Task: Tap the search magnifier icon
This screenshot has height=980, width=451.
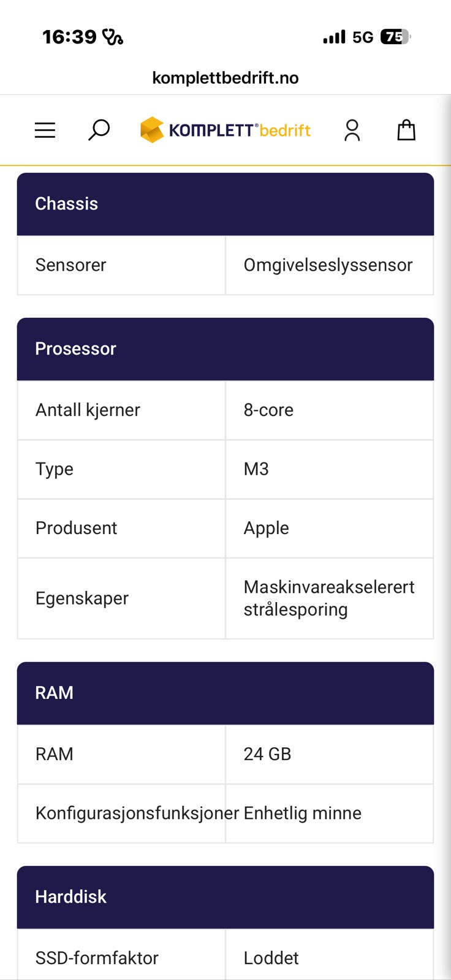Action: pyautogui.click(x=99, y=130)
